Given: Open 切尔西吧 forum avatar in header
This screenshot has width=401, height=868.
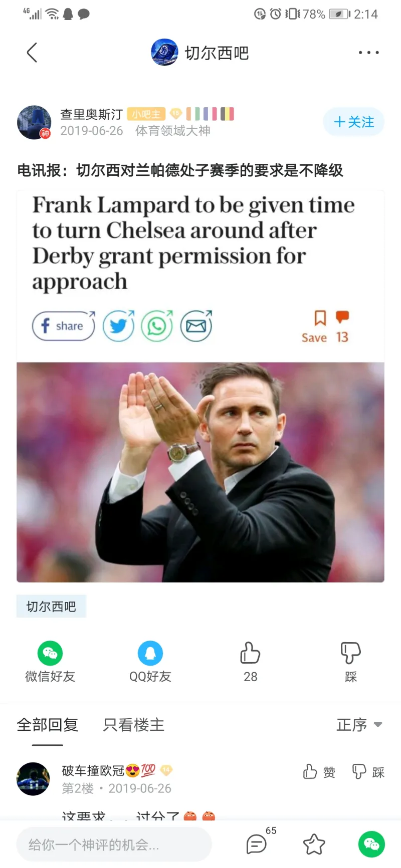Looking at the screenshot, I should [164, 52].
